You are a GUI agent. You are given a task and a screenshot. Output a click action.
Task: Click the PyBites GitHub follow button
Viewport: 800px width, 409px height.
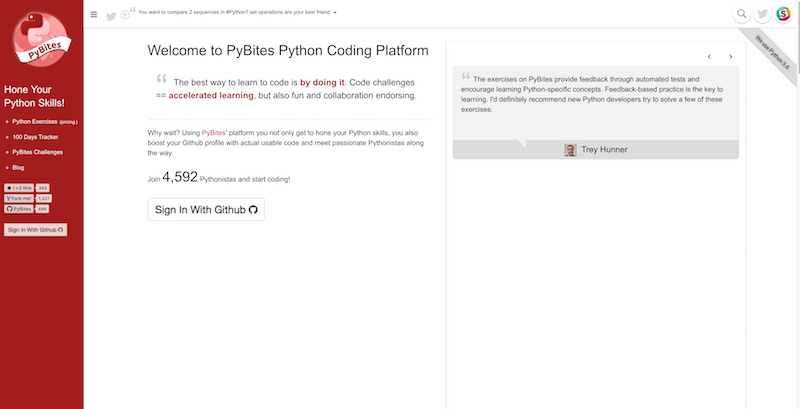[19, 209]
